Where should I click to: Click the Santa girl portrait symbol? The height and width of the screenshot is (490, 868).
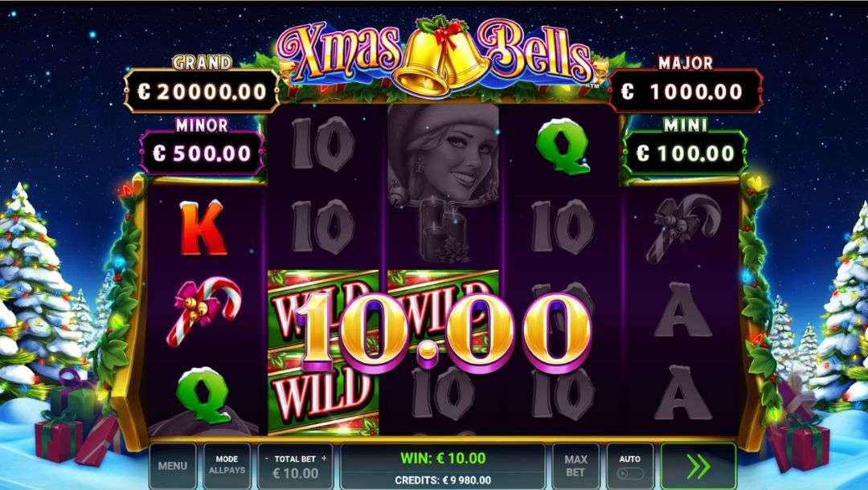(x=444, y=154)
